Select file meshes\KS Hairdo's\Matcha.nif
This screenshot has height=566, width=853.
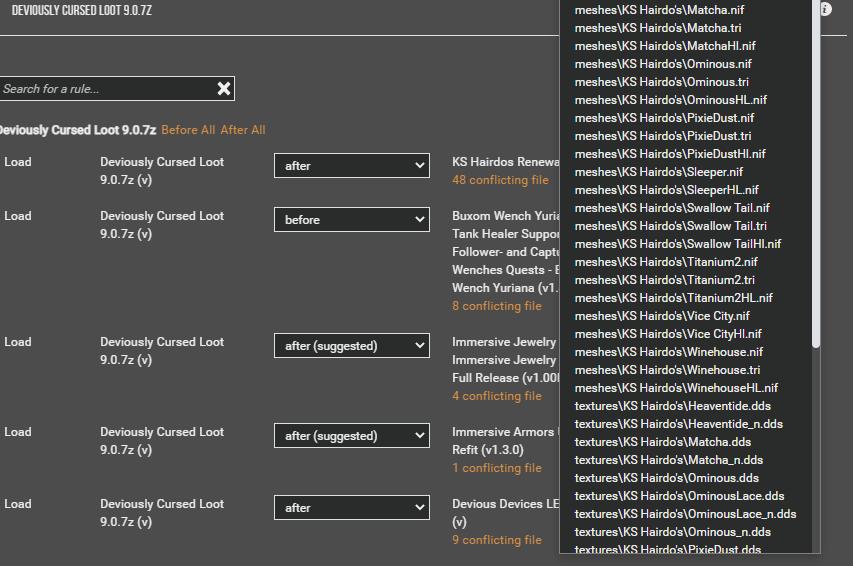click(x=659, y=10)
